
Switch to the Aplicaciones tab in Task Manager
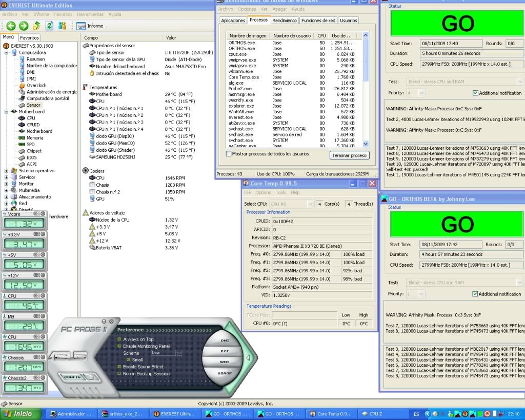(233, 21)
